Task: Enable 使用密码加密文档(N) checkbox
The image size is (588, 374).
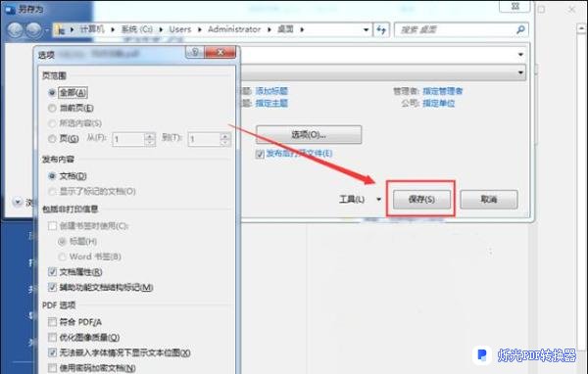Action: (53, 368)
